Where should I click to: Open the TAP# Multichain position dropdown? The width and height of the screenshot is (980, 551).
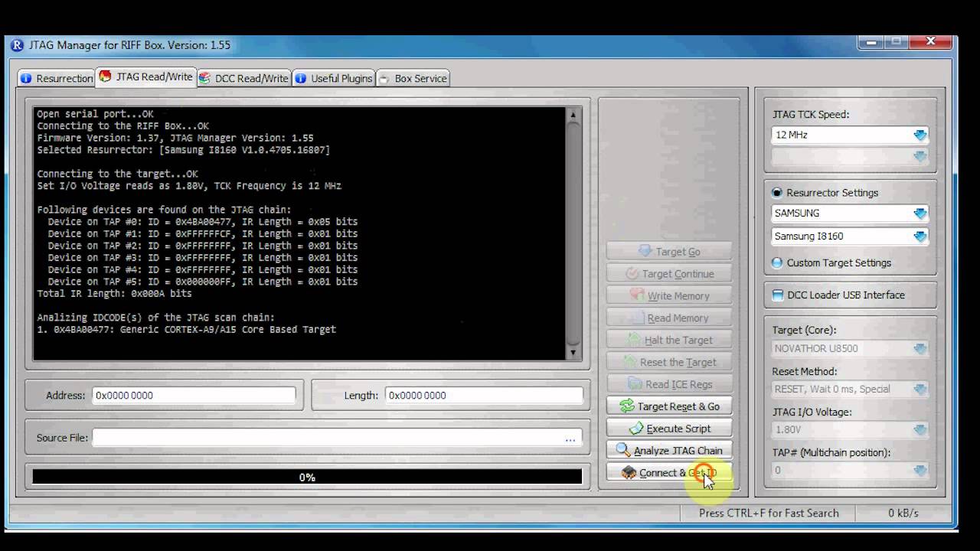click(920, 471)
